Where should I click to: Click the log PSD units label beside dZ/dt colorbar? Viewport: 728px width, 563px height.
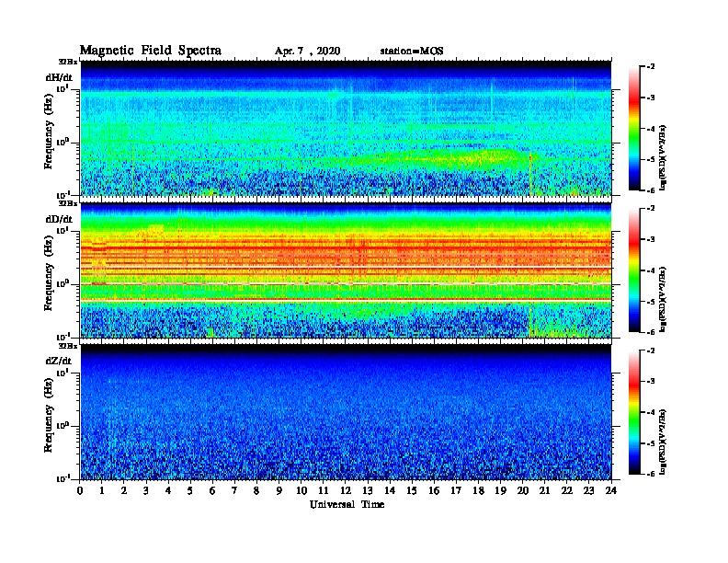pyautogui.click(x=662, y=442)
